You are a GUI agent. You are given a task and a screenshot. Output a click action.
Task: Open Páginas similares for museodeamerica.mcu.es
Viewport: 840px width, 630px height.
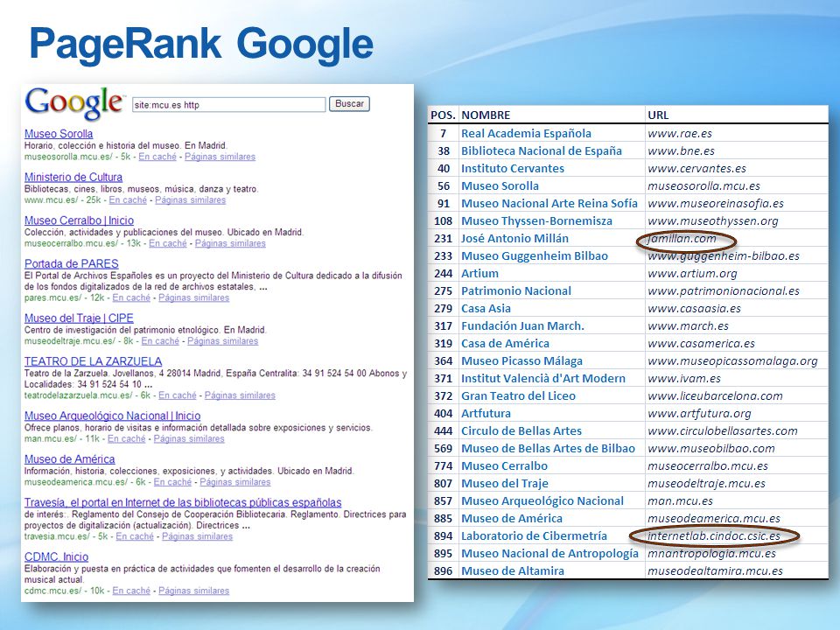coord(235,481)
